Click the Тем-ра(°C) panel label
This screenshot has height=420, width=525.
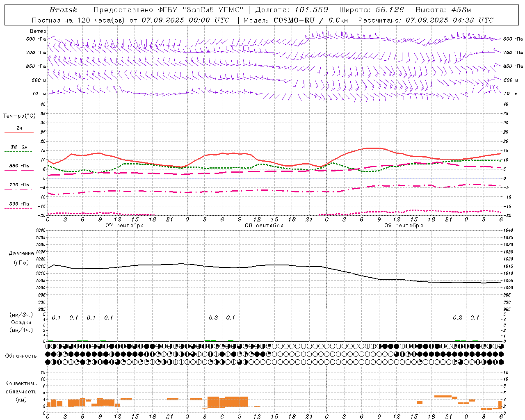tap(19, 116)
